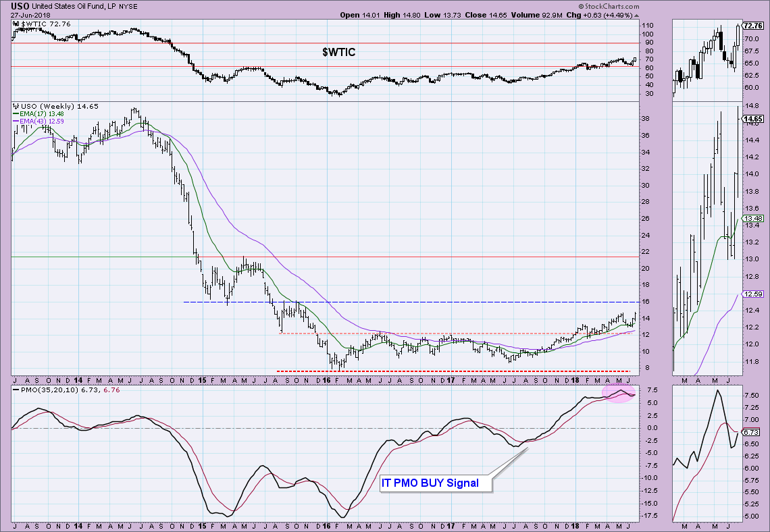Click the purple 12.59 EMA tag in zoom panel
Image resolution: width=770 pixels, height=532 pixels.
(x=753, y=294)
